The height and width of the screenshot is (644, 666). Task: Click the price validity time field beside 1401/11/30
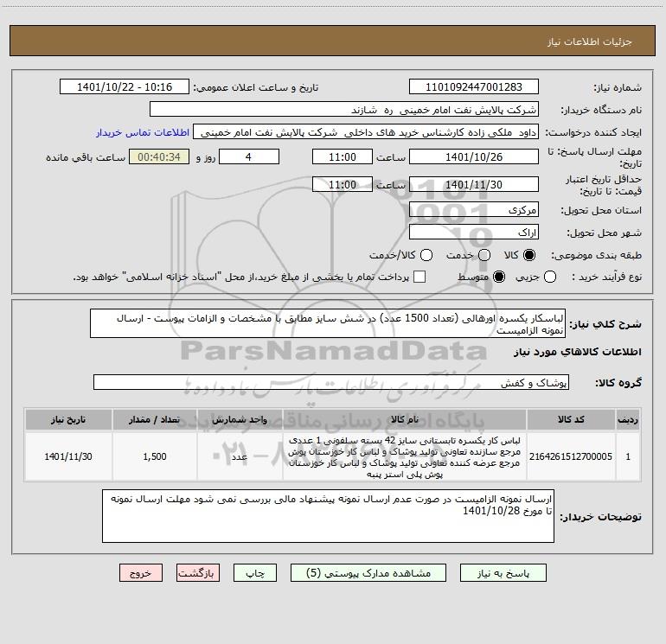point(343,185)
